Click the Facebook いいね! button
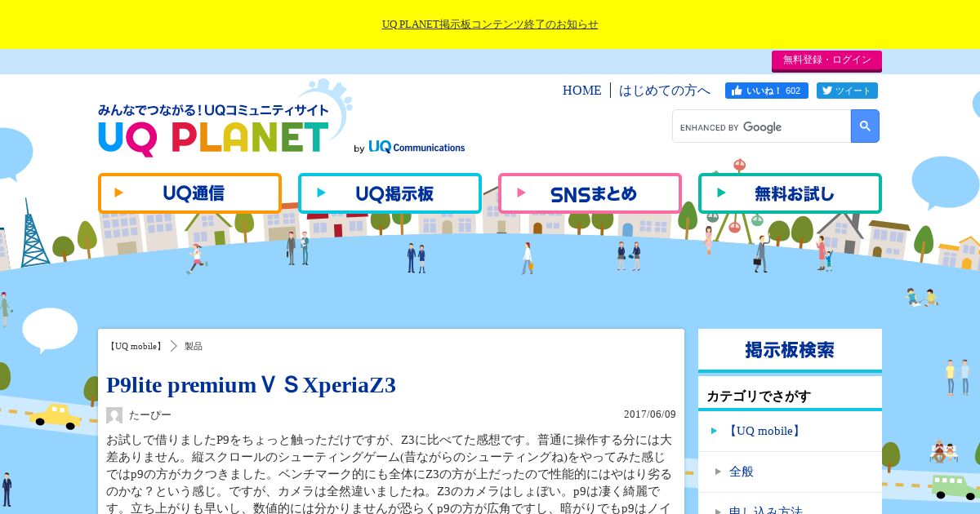Image resolution: width=980 pixels, height=514 pixels. 767,91
